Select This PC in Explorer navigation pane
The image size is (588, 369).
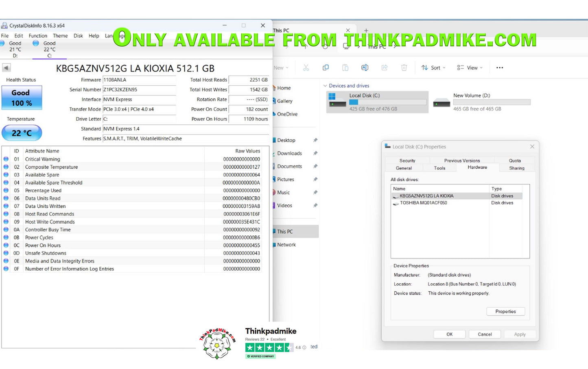click(x=296, y=232)
